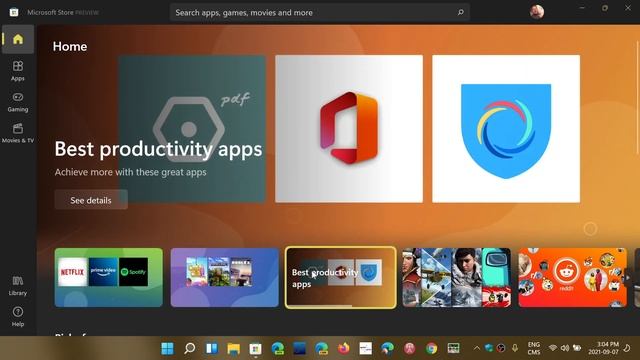Select the Best productivity apps card
Image resolution: width=640 pixels, height=360 pixels.
pyautogui.click(x=340, y=278)
